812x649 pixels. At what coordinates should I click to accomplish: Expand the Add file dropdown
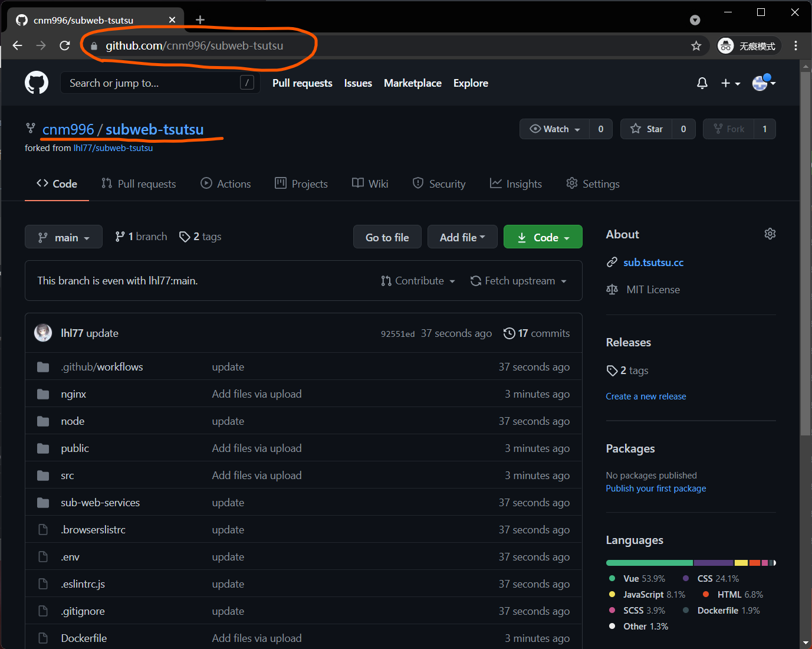pos(462,237)
